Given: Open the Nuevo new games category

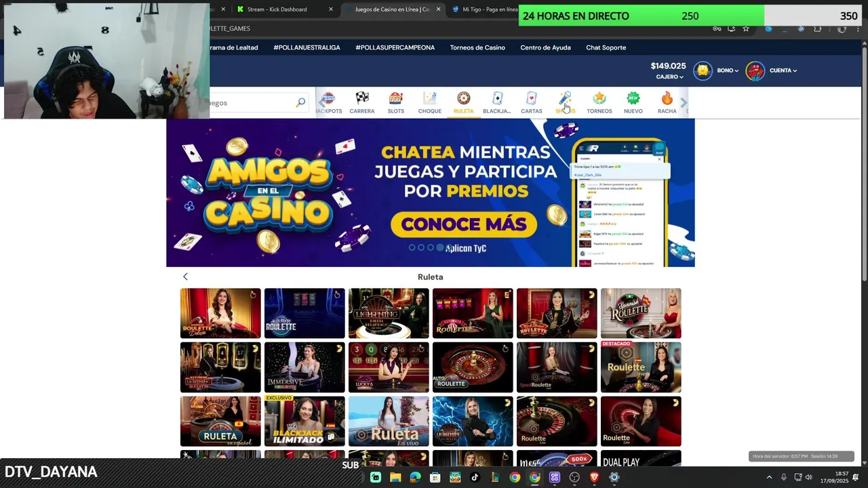Looking at the screenshot, I should point(633,102).
